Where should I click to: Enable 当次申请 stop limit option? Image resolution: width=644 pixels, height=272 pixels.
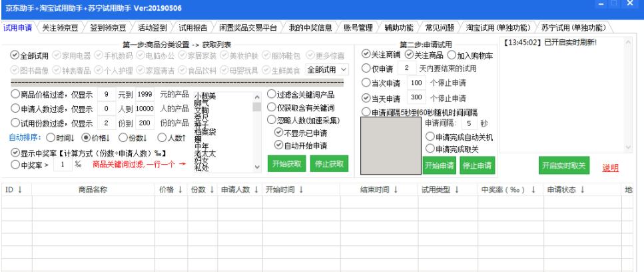(x=381, y=83)
